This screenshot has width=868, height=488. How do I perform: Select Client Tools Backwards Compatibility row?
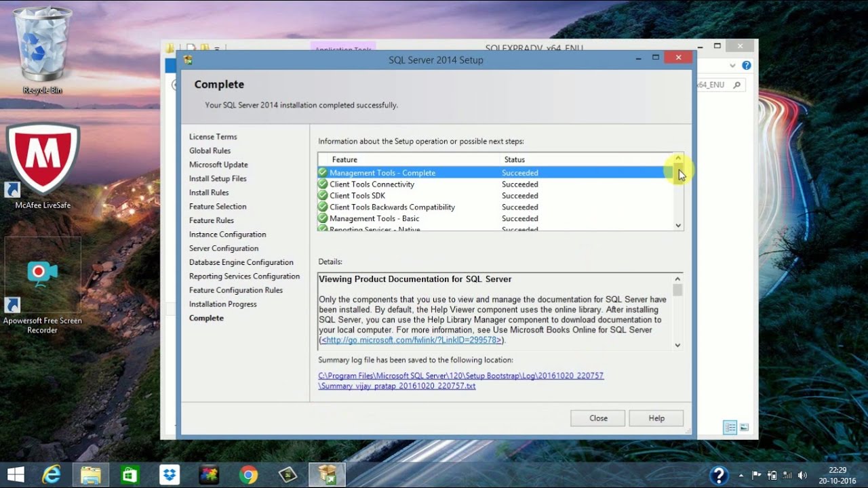pyautogui.click(x=495, y=207)
